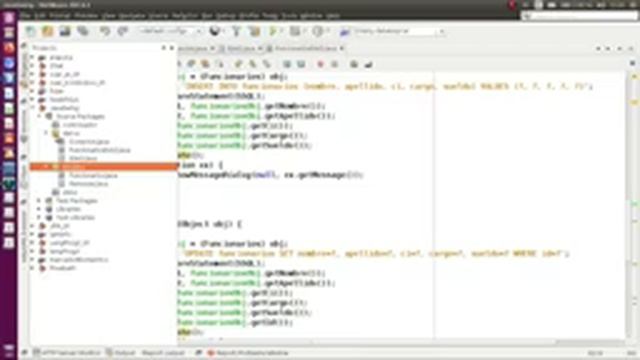Click the Undo toolbar icon
Image resolution: width=640 pixels, height=360 pixels.
point(105,31)
